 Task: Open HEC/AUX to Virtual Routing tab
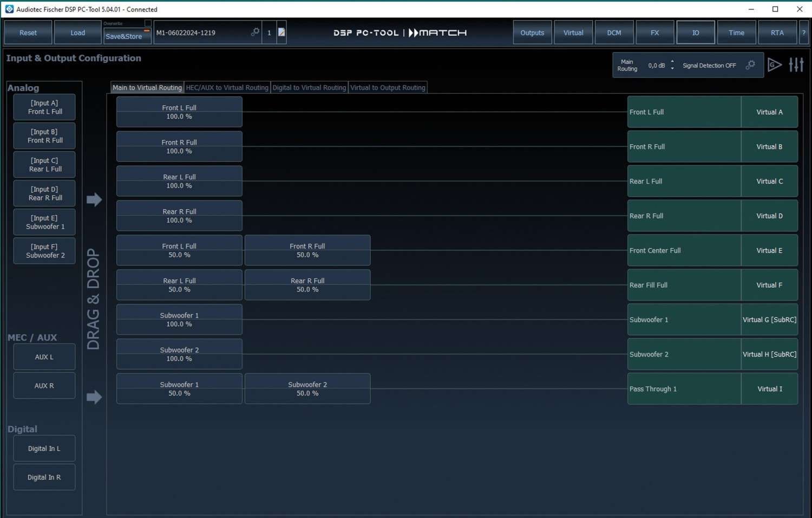(x=227, y=87)
